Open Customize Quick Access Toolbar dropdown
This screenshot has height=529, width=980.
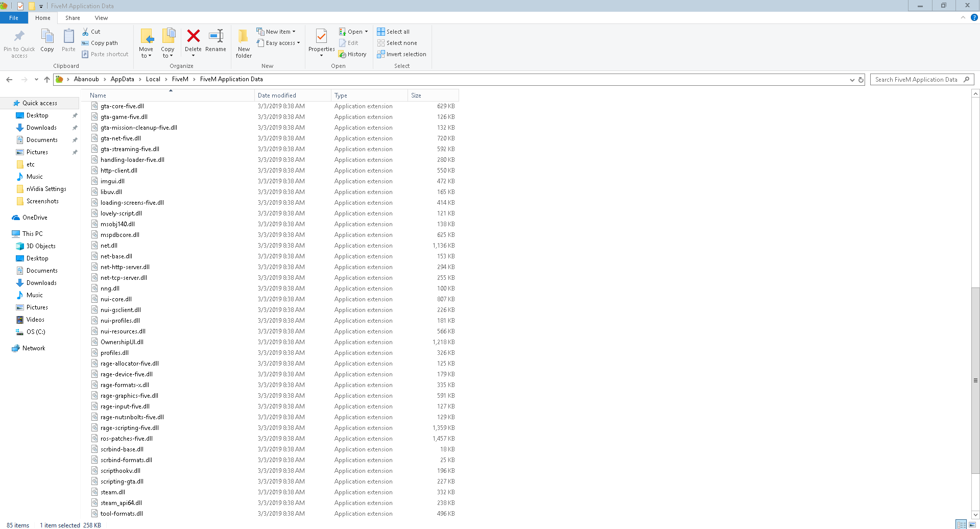(x=41, y=6)
